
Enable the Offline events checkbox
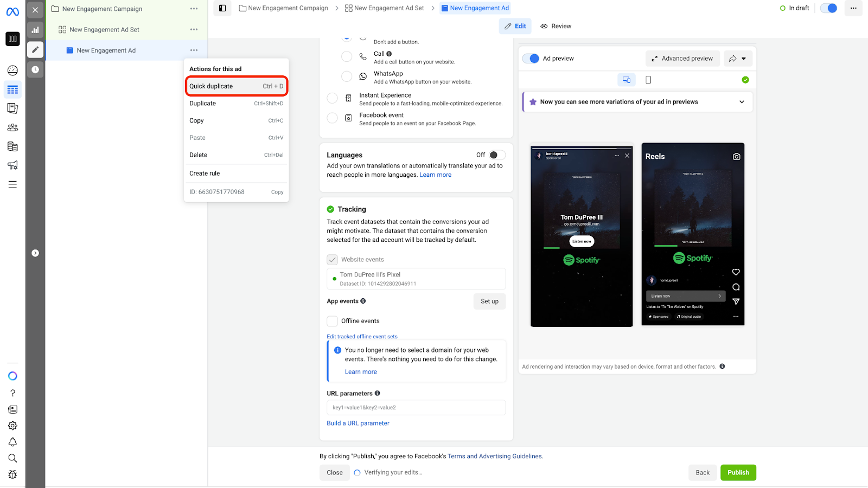[x=333, y=321]
